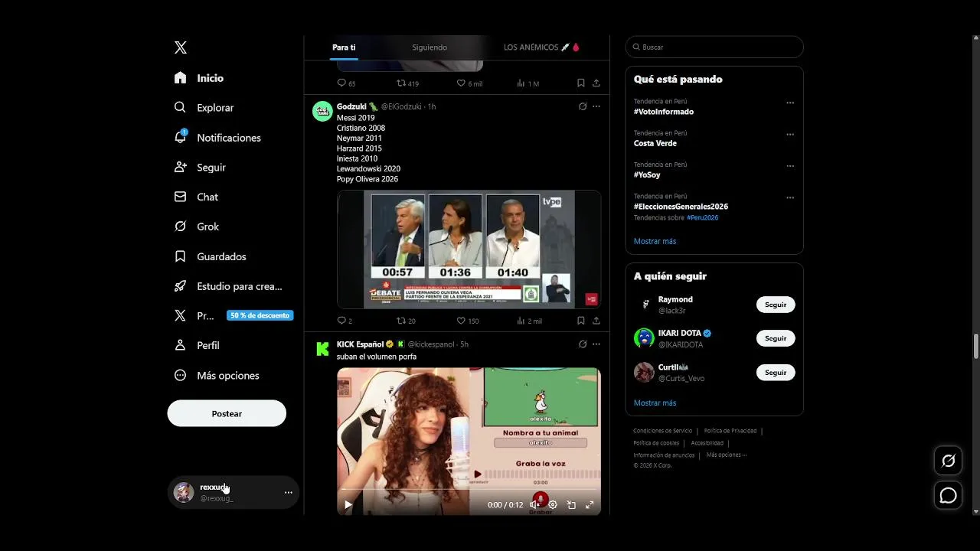Open Inicio in the sidebar

tap(199, 78)
